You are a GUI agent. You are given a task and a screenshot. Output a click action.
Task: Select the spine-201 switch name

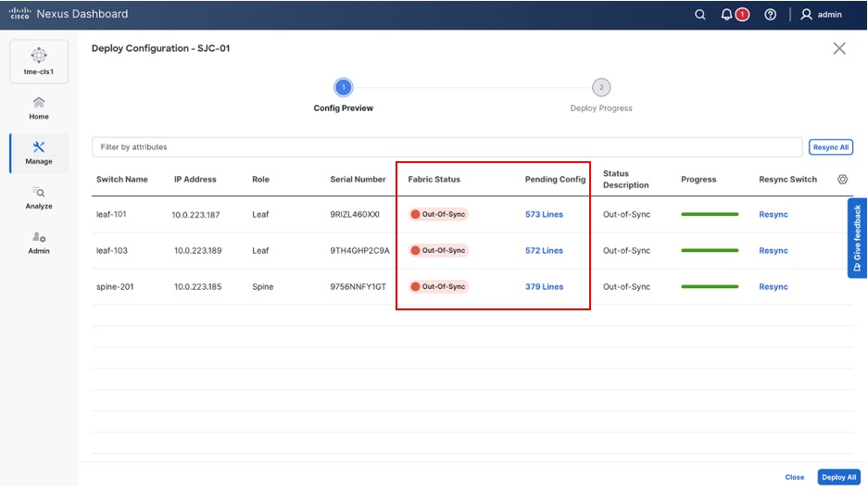click(115, 287)
